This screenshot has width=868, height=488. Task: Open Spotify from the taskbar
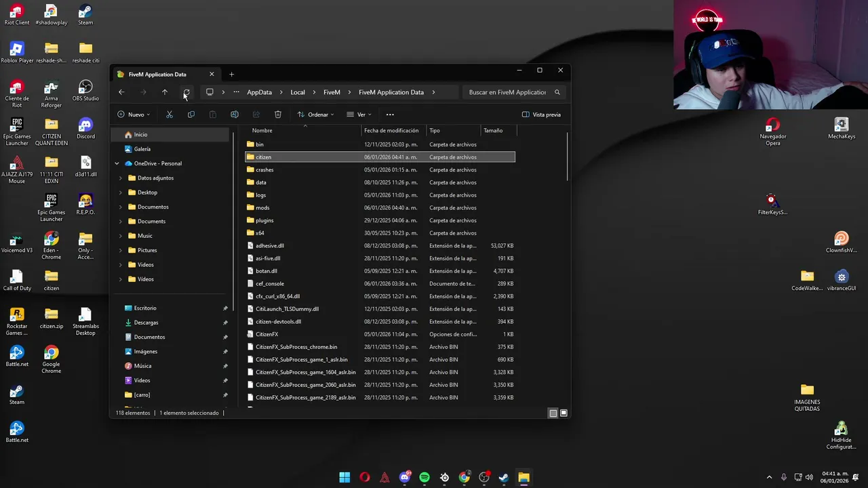pos(425,477)
